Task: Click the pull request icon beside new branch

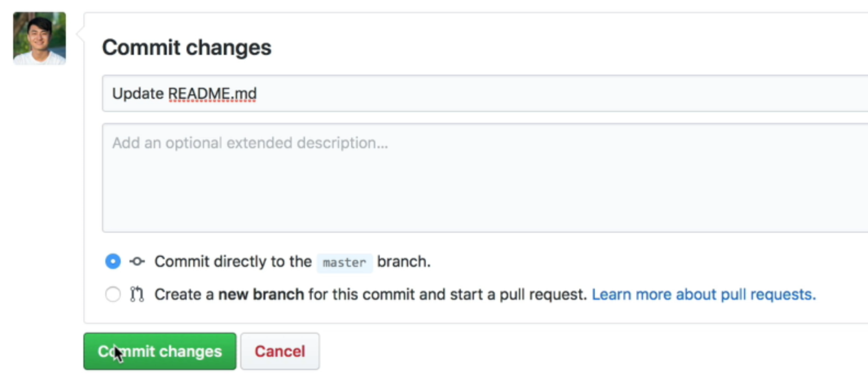Action: click(x=137, y=295)
